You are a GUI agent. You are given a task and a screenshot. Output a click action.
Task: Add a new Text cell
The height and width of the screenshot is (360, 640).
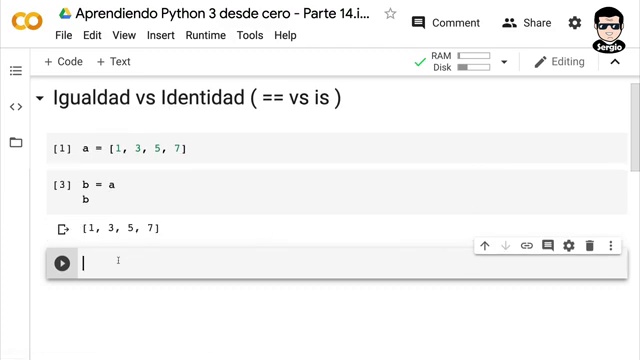coord(113,62)
